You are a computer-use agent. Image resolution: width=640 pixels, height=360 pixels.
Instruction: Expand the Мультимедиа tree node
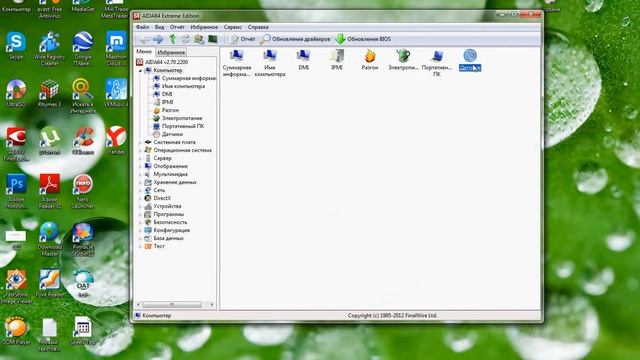pyautogui.click(x=140, y=174)
